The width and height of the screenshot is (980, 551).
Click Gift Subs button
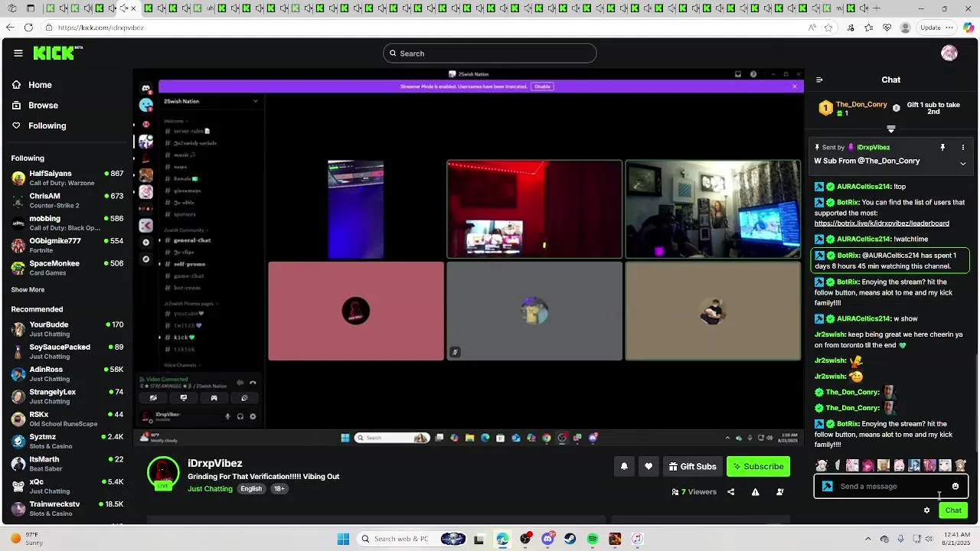[693, 466]
